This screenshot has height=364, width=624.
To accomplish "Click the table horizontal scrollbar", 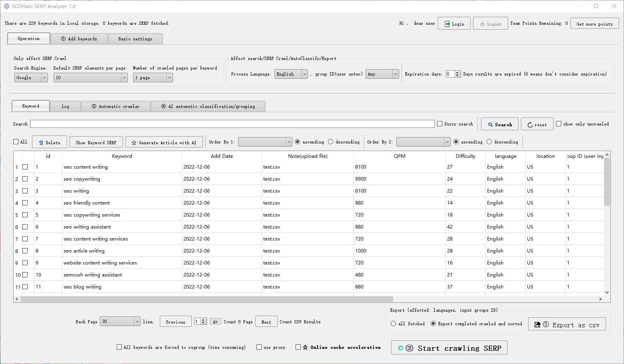I will click(x=207, y=299).
